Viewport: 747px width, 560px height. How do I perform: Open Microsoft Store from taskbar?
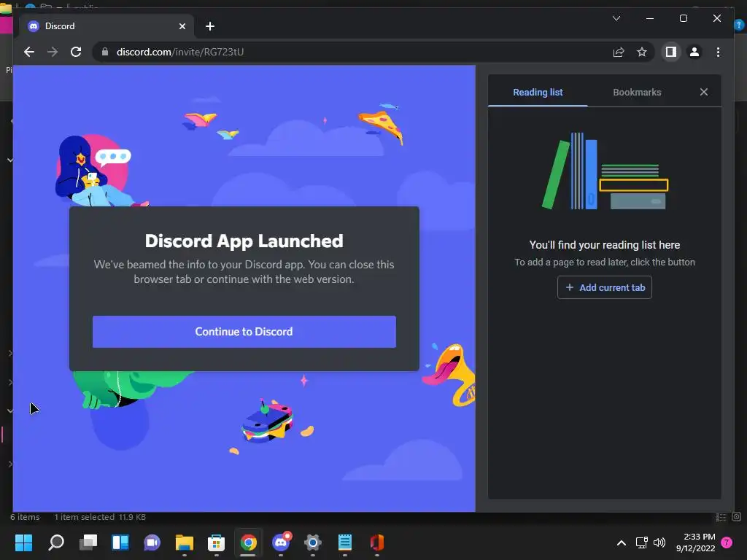tap(216, 542)
